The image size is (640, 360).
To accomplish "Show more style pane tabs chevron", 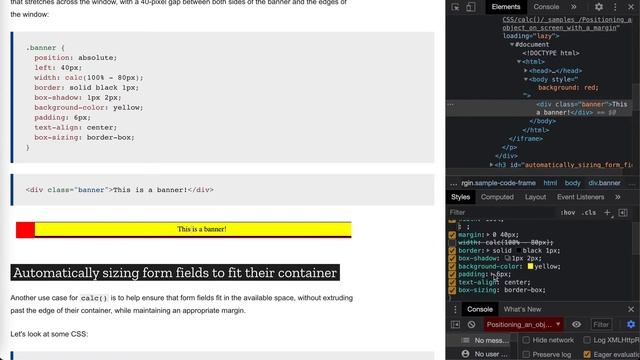I will 618,197.
